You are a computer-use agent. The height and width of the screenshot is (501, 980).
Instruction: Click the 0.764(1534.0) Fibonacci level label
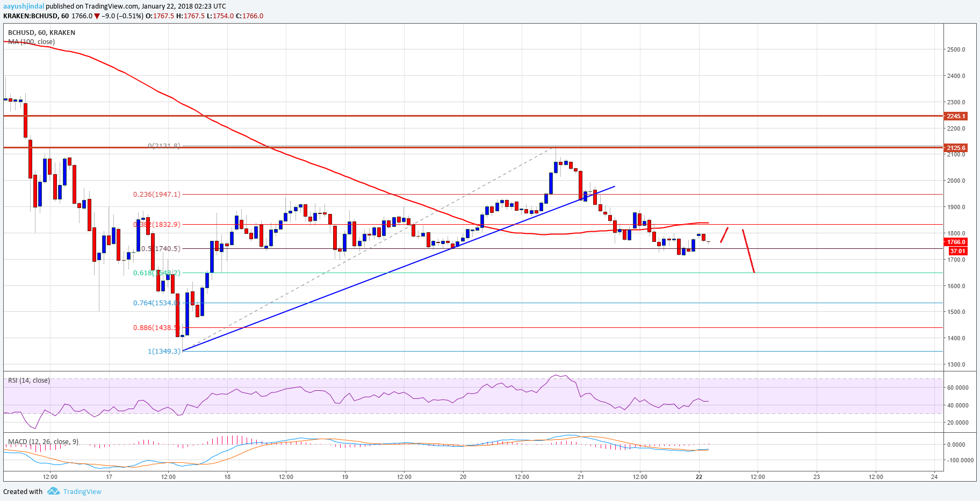tap(156, 303)
